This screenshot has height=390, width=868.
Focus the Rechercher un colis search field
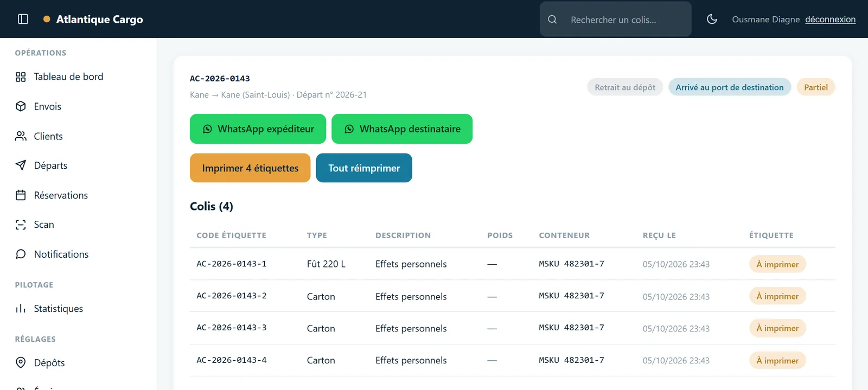pos(616,20)
